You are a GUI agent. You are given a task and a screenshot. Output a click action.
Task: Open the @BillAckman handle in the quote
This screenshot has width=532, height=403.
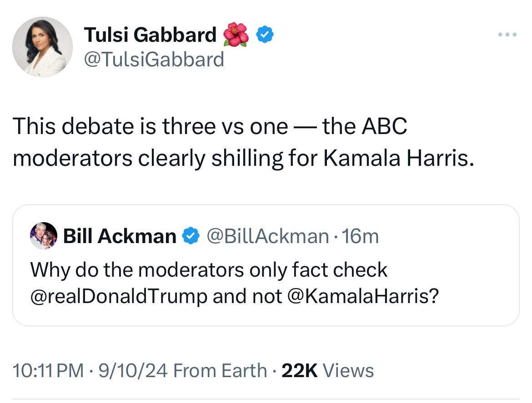(267, 236)
